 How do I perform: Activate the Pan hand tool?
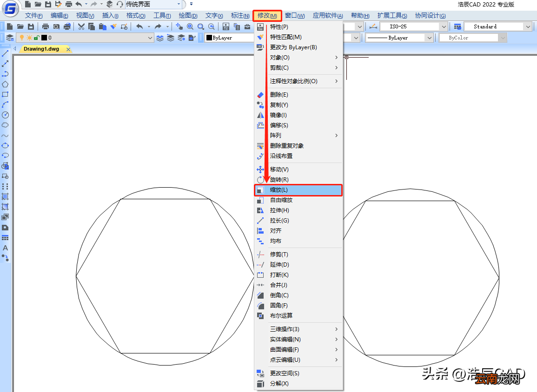tap(179, 26)
